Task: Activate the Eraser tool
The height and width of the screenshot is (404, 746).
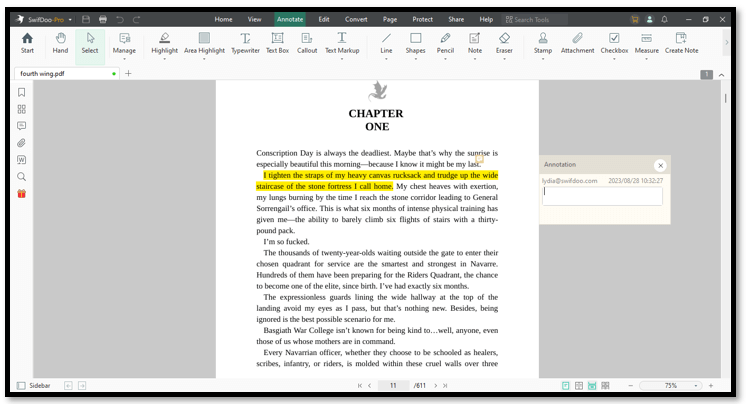Action: (x=504, y=42)
